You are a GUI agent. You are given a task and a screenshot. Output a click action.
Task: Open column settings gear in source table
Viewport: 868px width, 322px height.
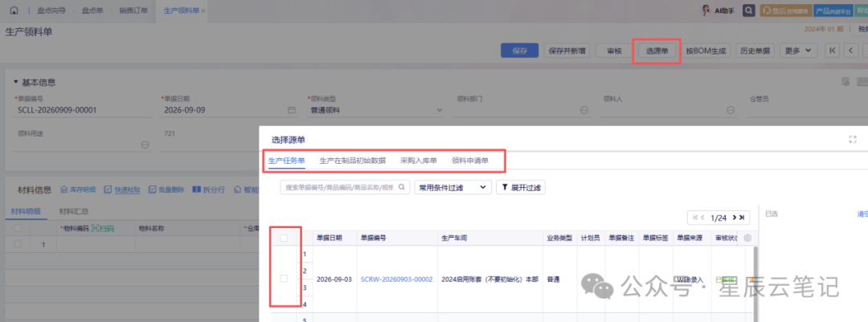point(747,238)
